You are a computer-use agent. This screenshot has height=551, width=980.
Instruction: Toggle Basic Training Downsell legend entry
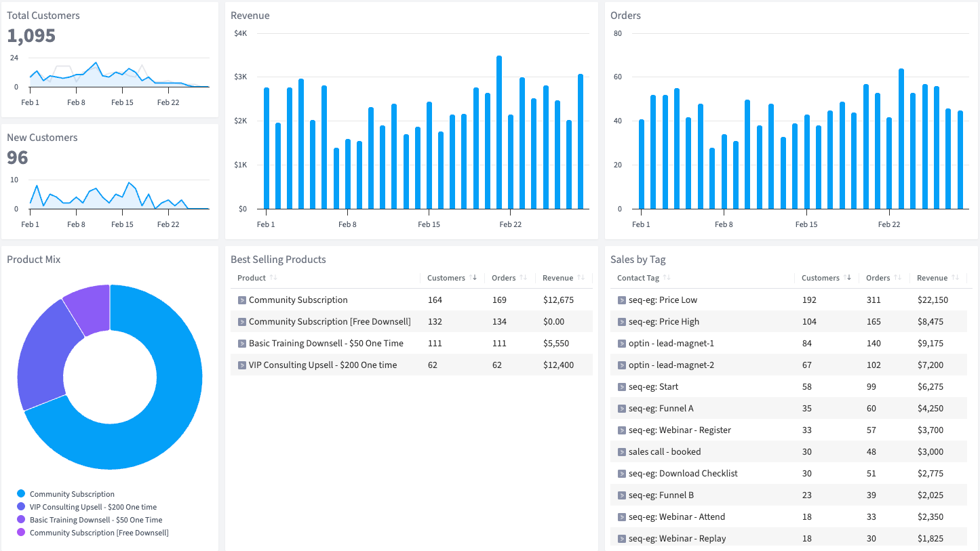[x=96, y=520]
